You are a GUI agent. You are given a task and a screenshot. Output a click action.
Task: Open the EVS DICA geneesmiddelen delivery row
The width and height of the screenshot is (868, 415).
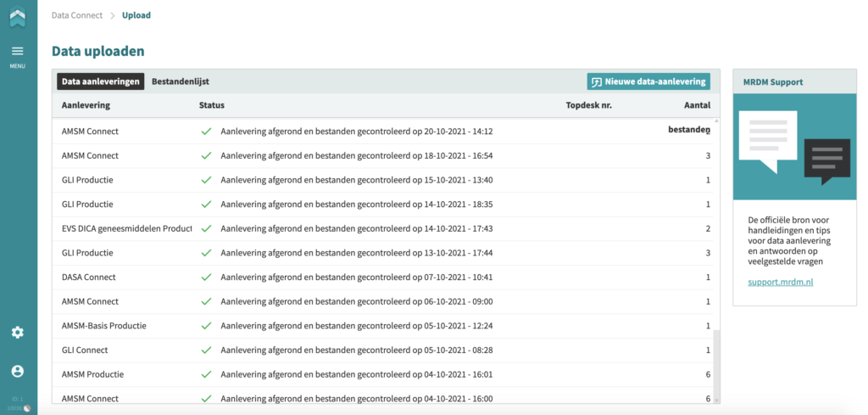(386, 229)
